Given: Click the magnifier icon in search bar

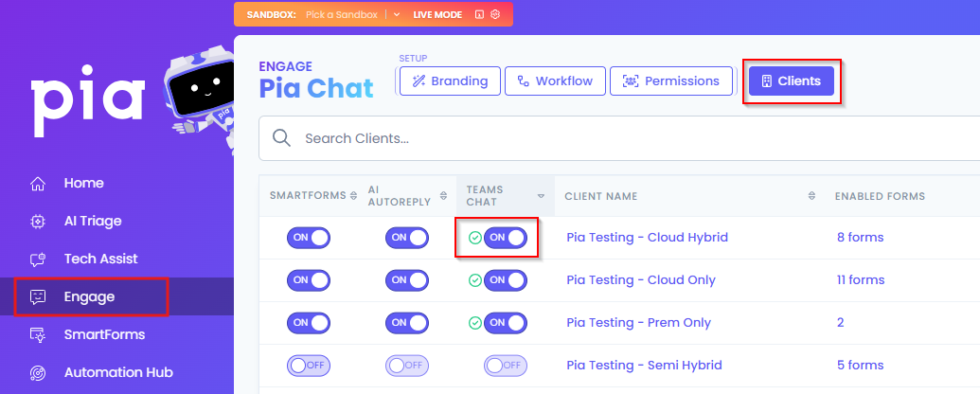Looking at the screenshot, I should click(282, 138).
